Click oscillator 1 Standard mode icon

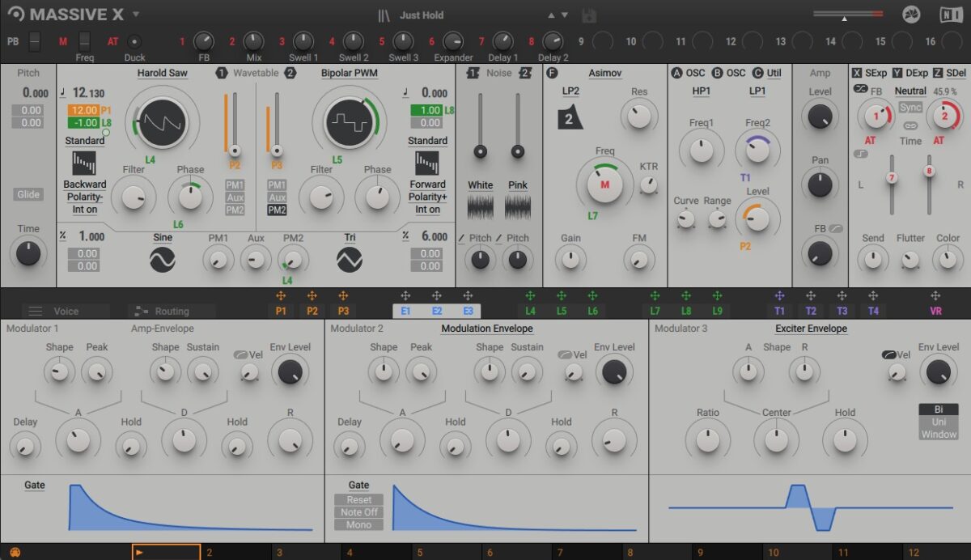[84, 163]
